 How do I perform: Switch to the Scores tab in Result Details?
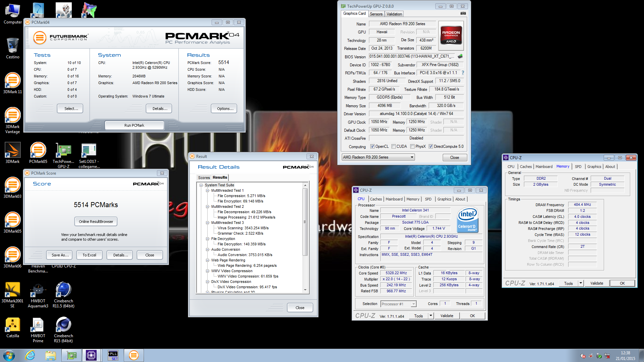[x=204, y=178]
